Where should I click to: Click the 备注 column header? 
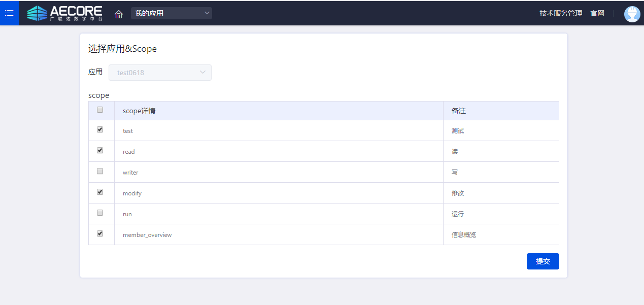point(459,111)
